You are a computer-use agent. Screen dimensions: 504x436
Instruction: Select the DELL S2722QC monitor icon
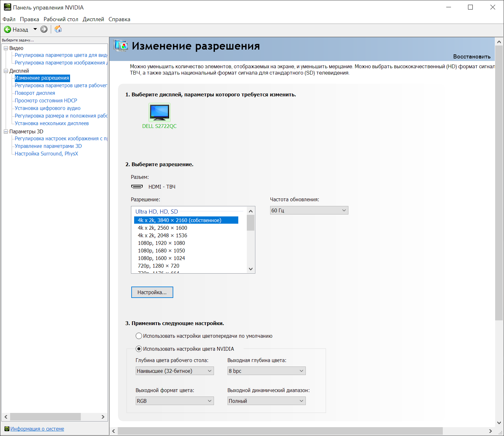159,112
